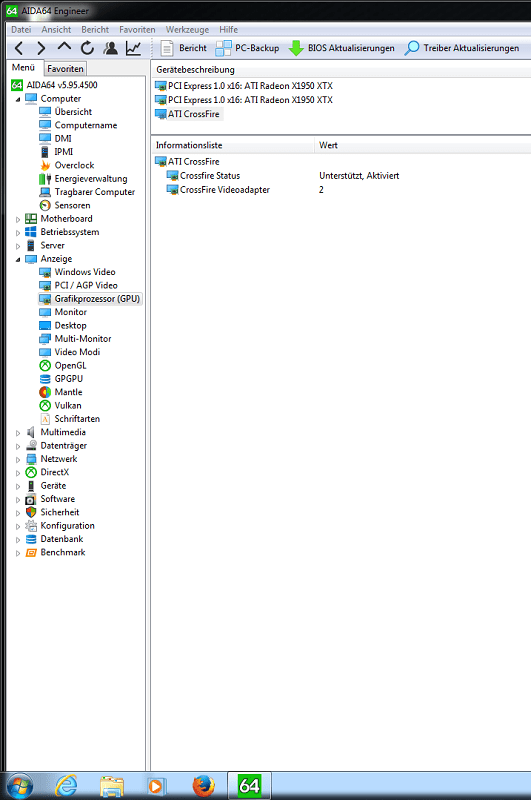Image resolution: width=531 pixels, height=800 pixels.
Task: Expand the Betriebssystem tree node
Action: point(18,233)
